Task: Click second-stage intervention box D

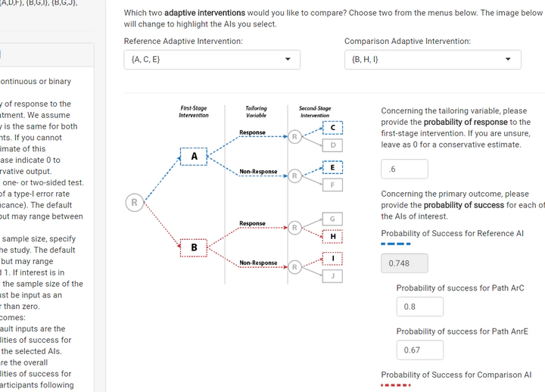Action: [x=332, y=145]
